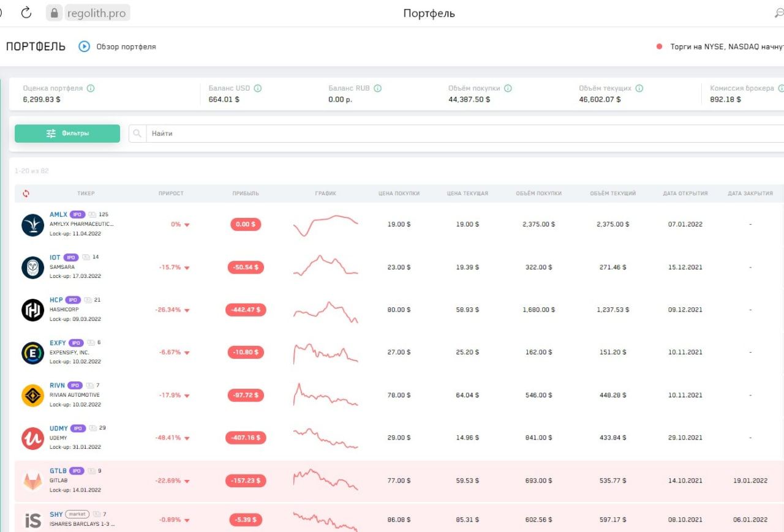This screenshot has height=532, width=784.
Task: Click the GTLB closing date 19.01.2022
Action: point(750,481)
